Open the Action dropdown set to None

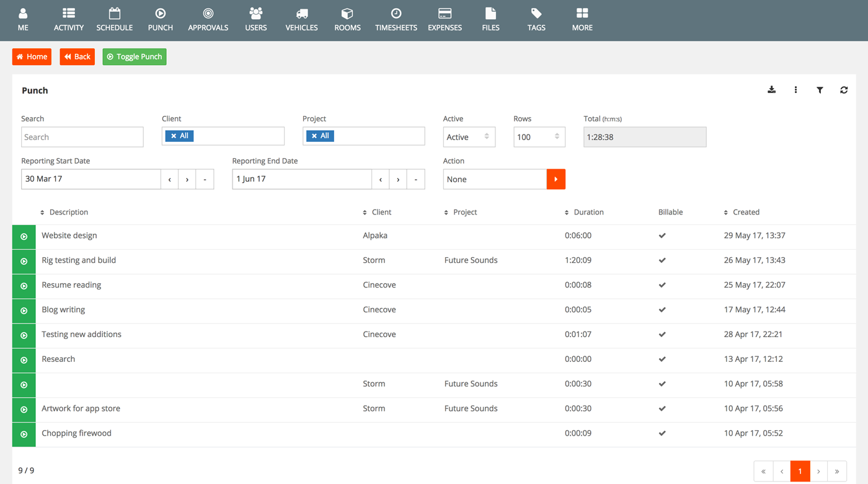[x=495, y=179]
